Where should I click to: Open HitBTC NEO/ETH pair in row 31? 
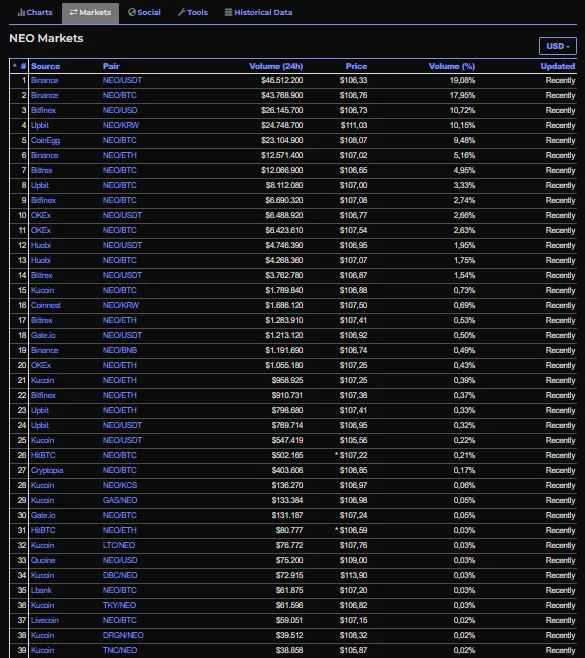[x=120, y=530]
